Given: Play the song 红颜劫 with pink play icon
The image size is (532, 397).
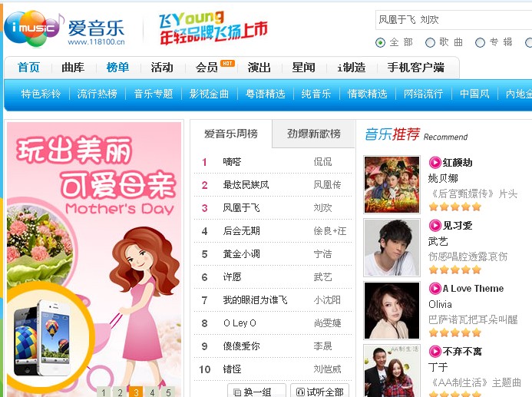Looking at the screenshot, I should click(x=435, y=163).
